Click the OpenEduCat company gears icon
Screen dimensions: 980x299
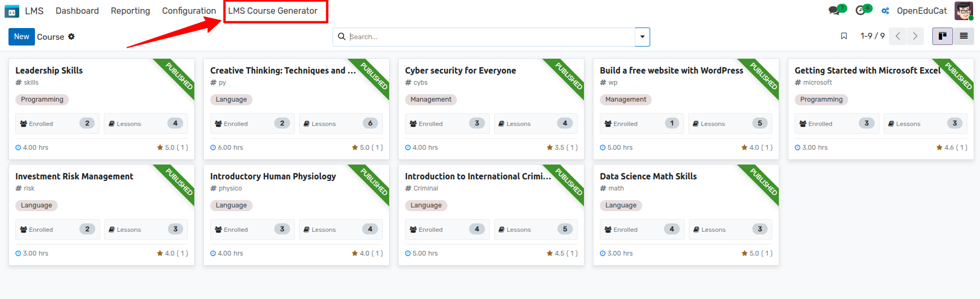tap(885, 11)
